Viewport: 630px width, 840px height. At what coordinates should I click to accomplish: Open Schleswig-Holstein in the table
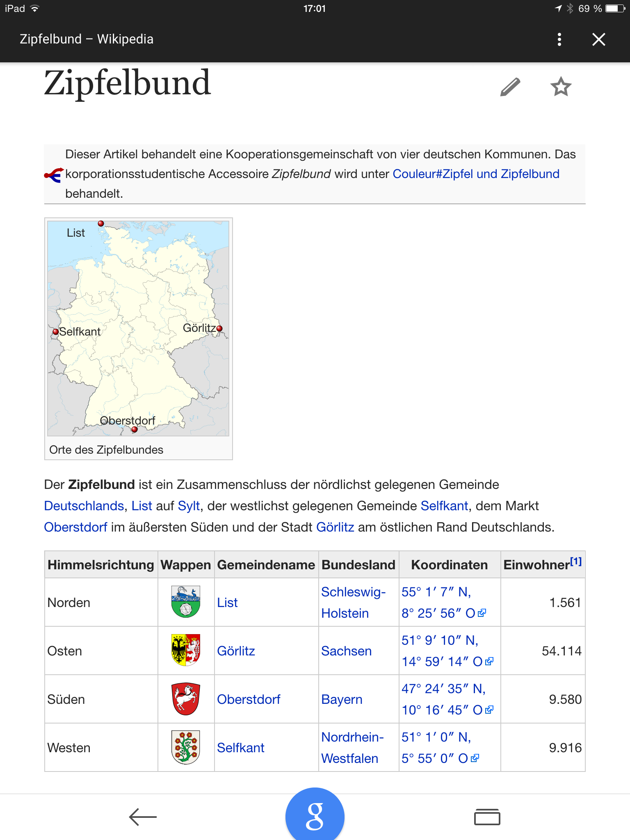pyautogui.click(x=353, y=602)
